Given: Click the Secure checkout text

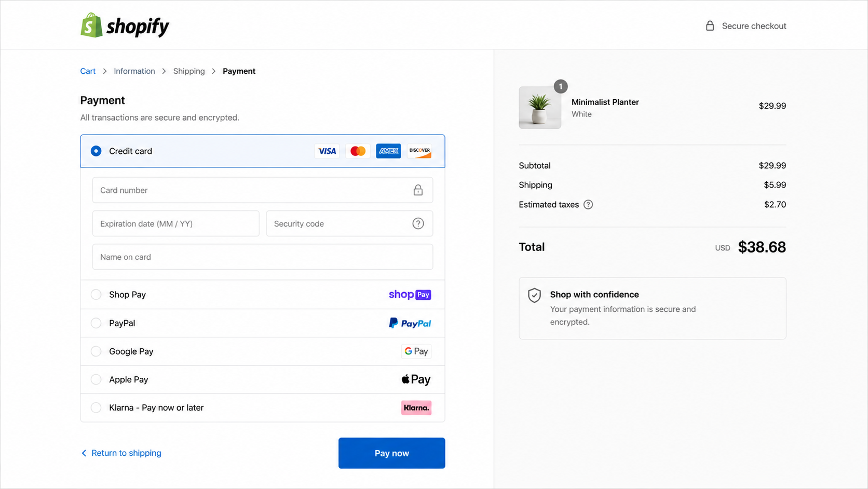Looking at the screenshot, I should point(754,26).
